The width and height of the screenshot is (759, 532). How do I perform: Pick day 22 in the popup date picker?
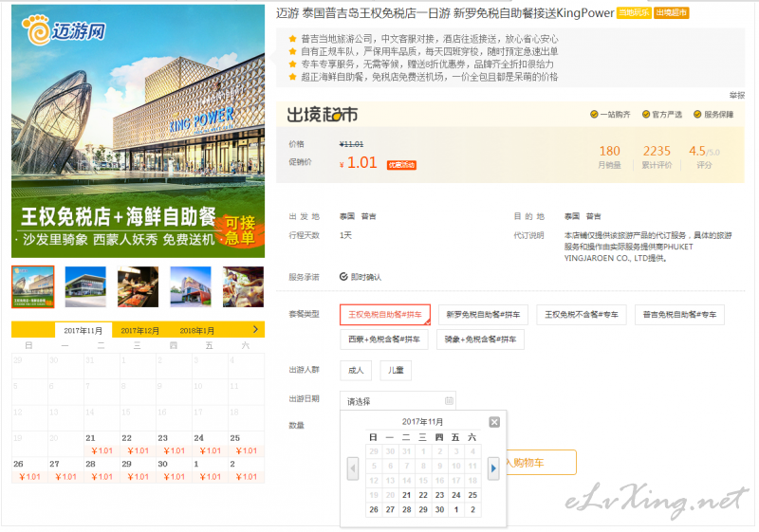(x=423, y=495)
